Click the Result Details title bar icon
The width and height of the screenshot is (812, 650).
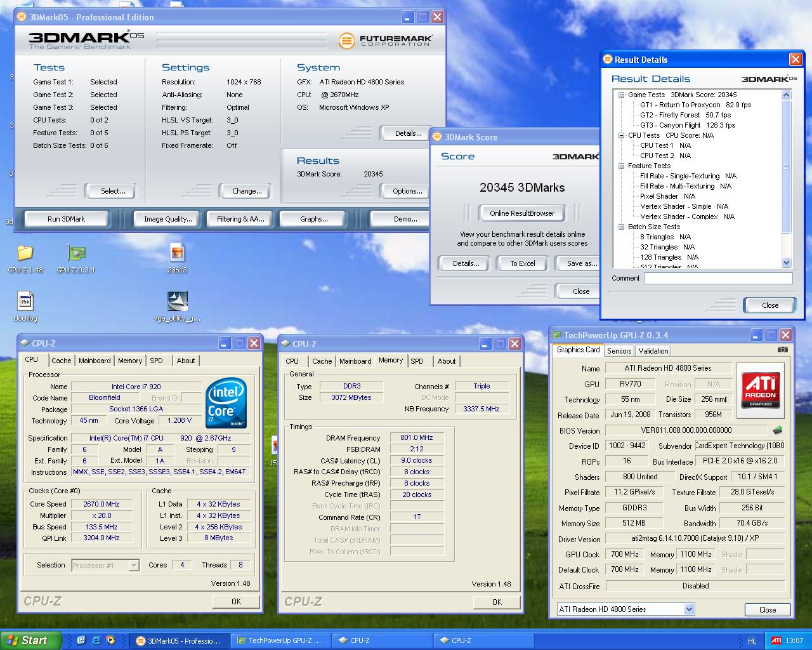click(x=607, y=60)
